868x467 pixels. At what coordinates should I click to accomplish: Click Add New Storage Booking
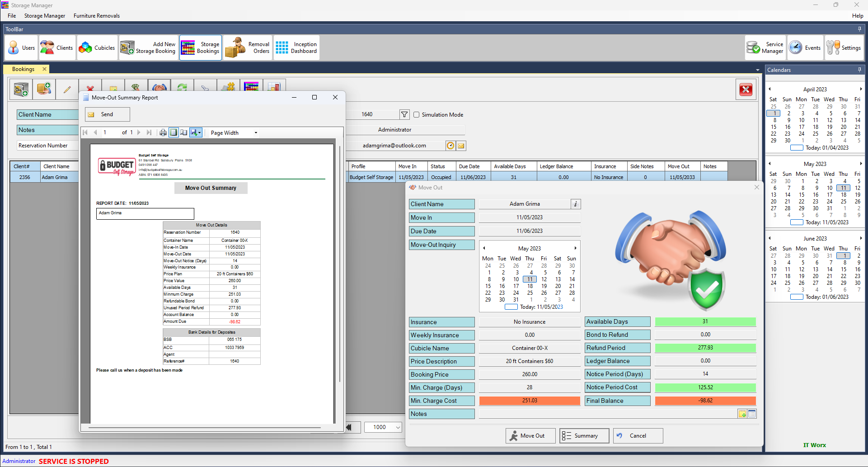point(149,48)
